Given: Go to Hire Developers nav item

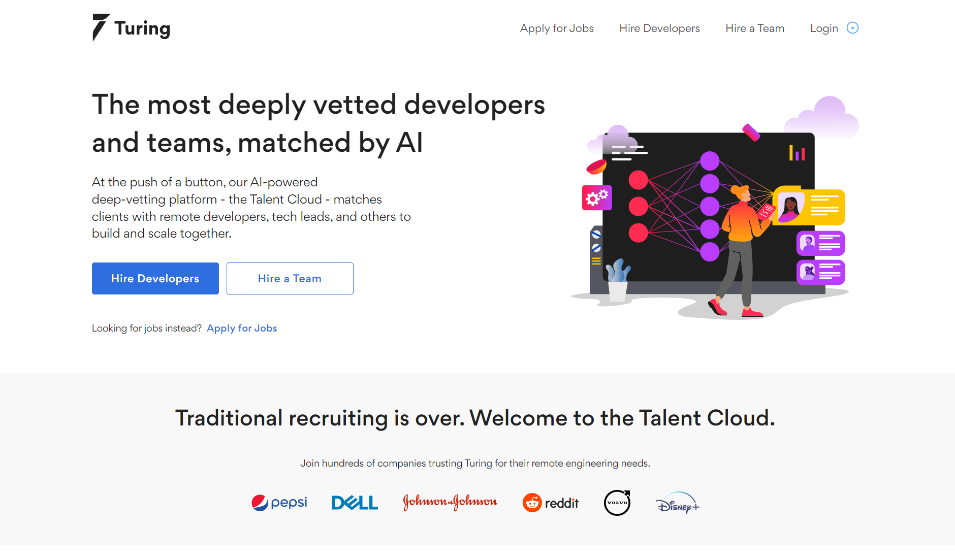Looking at the screenshot, I should click(x=659, y=28).
